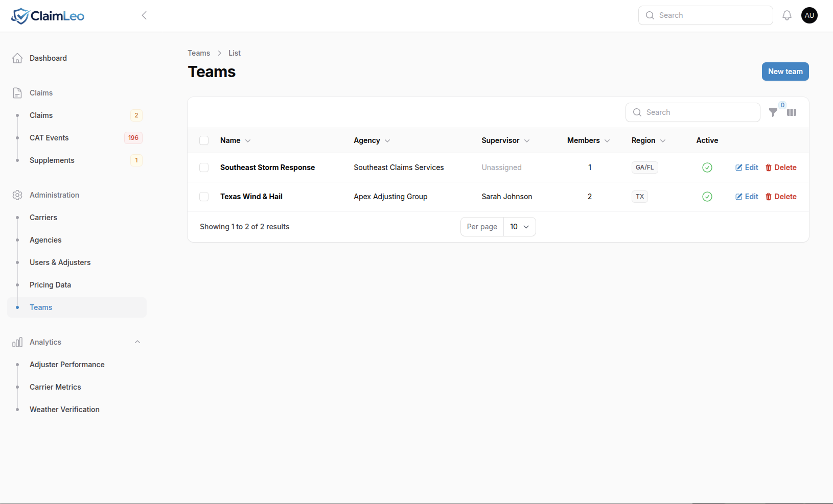This screenshot has width=833, height=504.
Task: Go to Users & Adjusters page
Action: click(x=60, y=262)
